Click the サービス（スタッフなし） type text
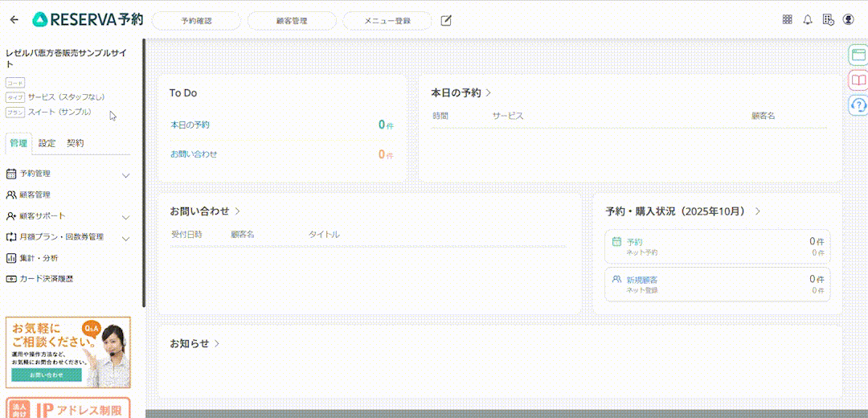Image resolution: width=868 pixels, height=418 pixels. pos(67,97)
